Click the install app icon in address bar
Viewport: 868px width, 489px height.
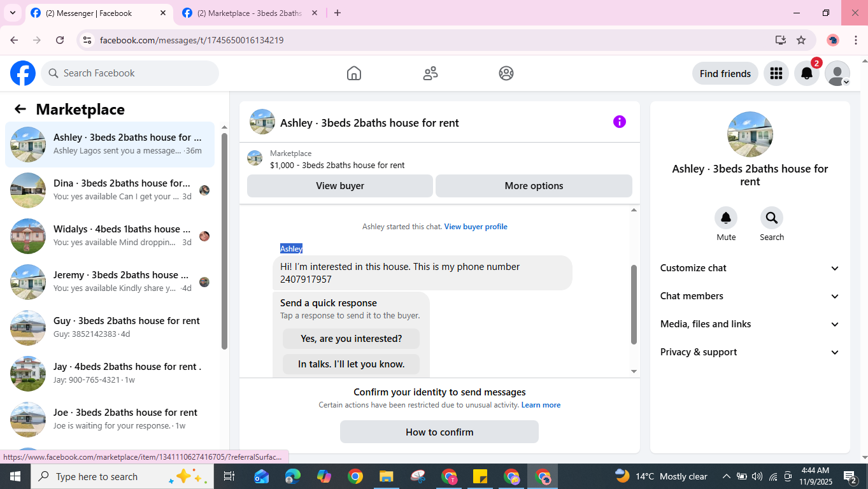[781, 40]
